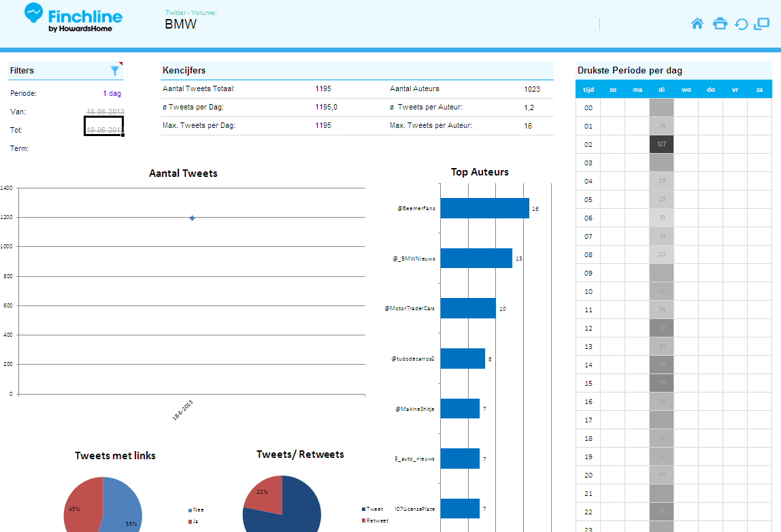Click the Tweet legend color swatch
The height and width of the screenshot is (532, 781).
pyautogui.click(x=363, y=509)
